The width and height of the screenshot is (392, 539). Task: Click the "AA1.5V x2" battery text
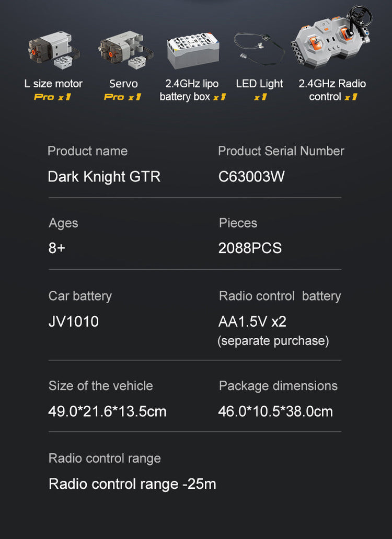pos(252,321)
